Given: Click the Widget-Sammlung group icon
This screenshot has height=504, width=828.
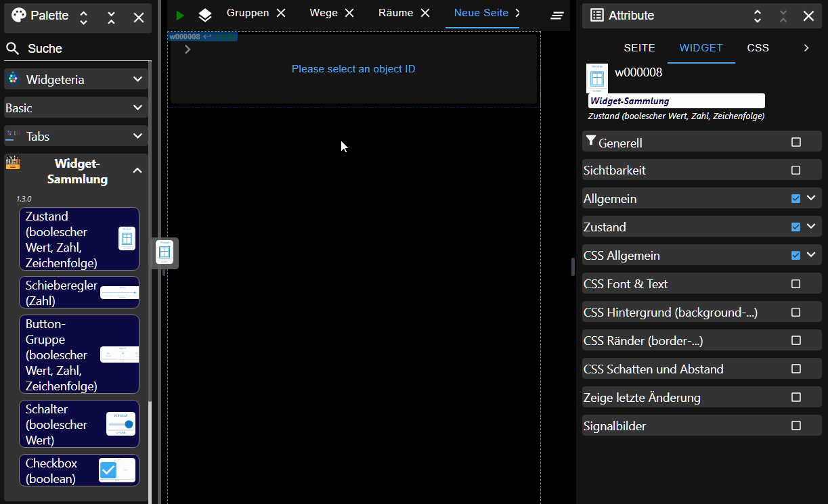Looking at the screenshot, I should (x=13, y=162).
